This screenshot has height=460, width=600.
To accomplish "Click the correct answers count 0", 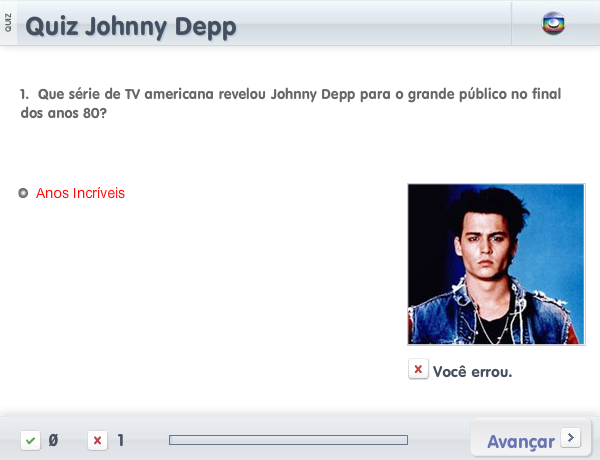I will coord(53,440).
